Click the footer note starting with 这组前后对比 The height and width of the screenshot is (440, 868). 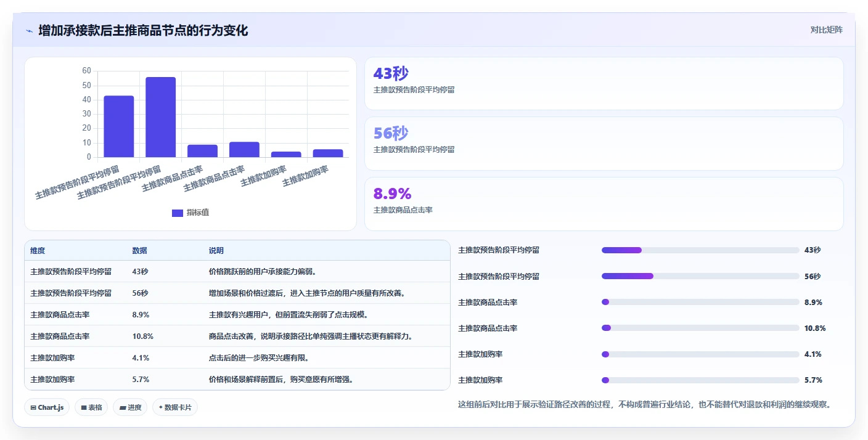tap(645, 405)
